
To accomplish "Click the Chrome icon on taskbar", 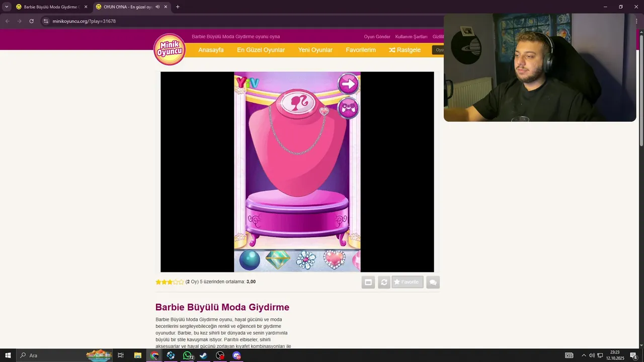I will coord(154,355).
